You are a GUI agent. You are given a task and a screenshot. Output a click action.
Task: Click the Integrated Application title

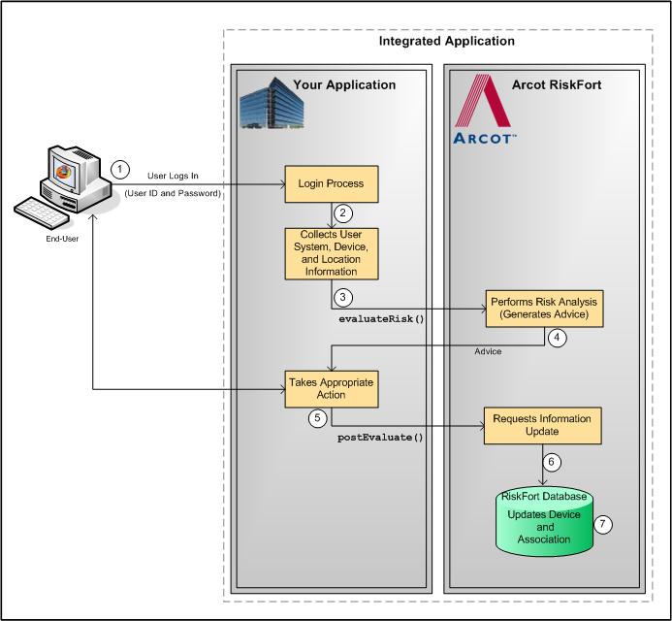pyautogui.click(x=447, y=41)
